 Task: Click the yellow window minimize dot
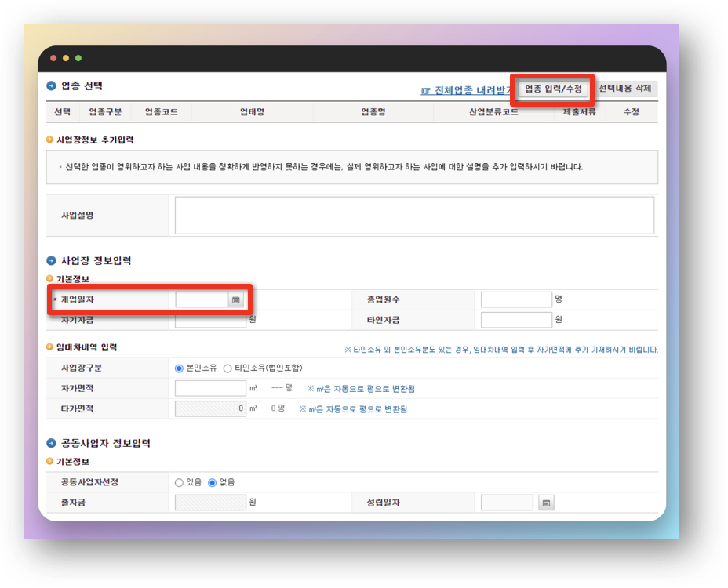pos(66,58)
